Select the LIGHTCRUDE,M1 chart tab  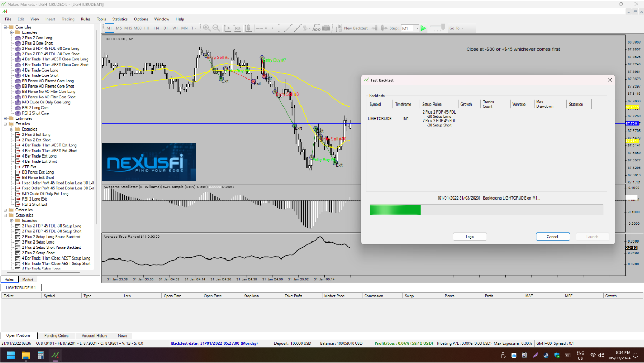pyautogui.click(x=21, y=287)
